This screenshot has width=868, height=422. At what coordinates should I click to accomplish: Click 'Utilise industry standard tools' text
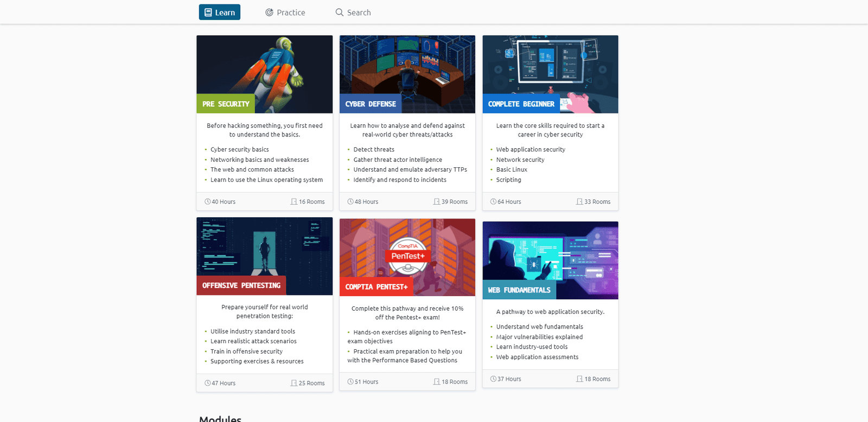253,331
